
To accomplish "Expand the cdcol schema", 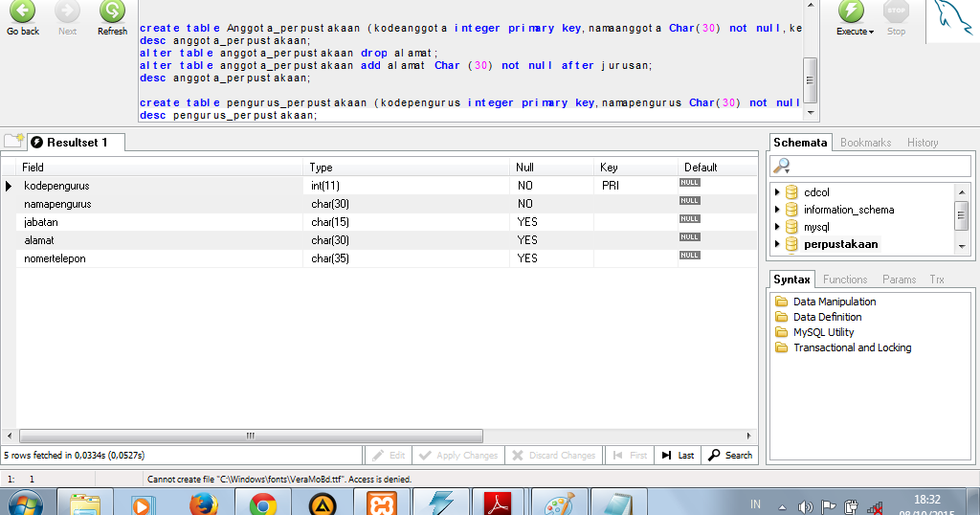I will pyautogui.click(x=777, y=191).
